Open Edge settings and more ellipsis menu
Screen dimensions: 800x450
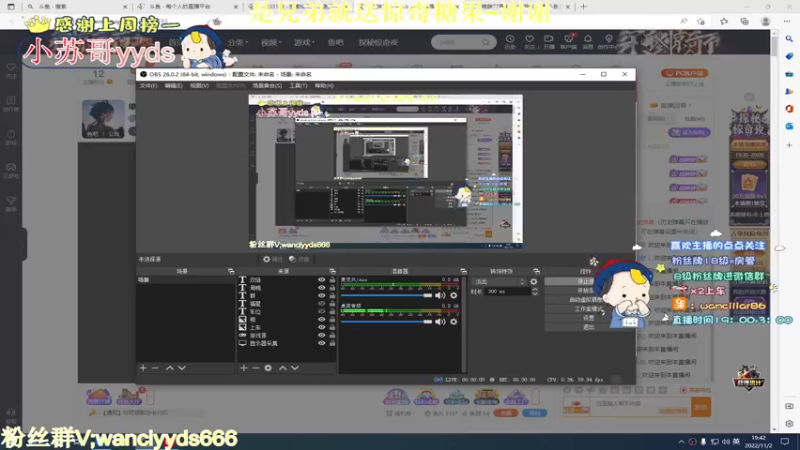[x=786, y=21]
